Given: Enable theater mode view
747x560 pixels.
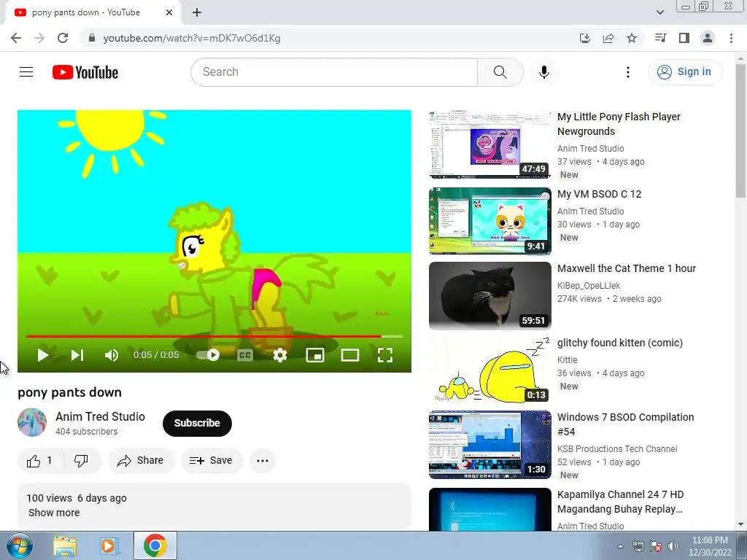Looking at the screenshot, I should pyautogui.click(x=350, y=355).
